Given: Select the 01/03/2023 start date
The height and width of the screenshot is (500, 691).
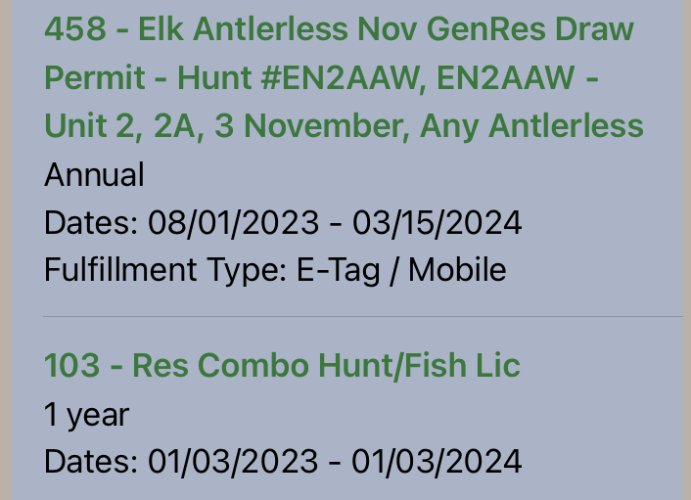Looking at the screenshot, I should click(x=233, y=461).
